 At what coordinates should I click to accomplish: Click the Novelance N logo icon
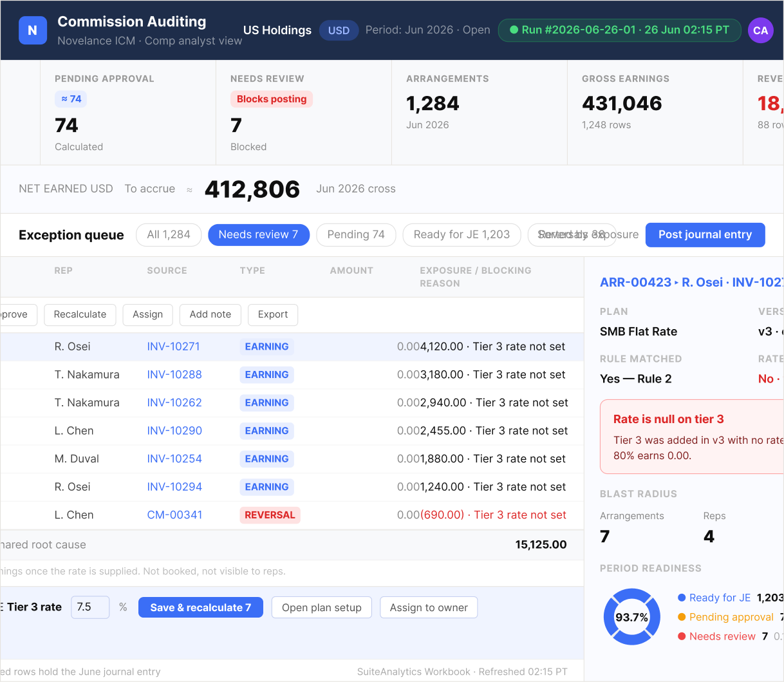(x=33, y=30)
